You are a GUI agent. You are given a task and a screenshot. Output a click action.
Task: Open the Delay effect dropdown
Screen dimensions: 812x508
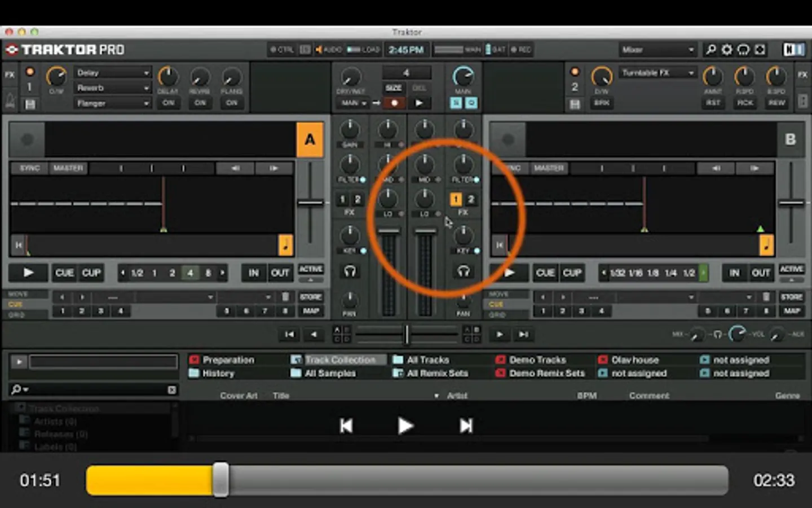pos(112,73)
